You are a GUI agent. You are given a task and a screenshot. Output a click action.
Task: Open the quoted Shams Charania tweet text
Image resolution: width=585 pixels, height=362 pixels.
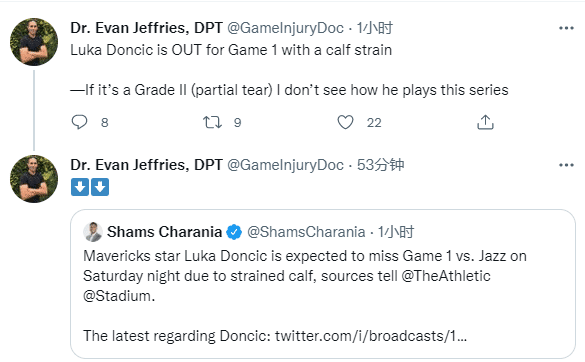tap(305, 276)
